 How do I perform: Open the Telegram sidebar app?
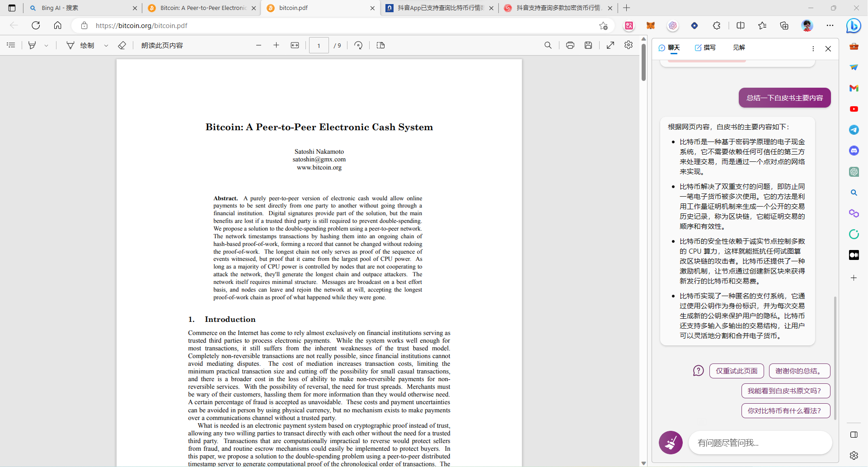(x=854, y=130)
